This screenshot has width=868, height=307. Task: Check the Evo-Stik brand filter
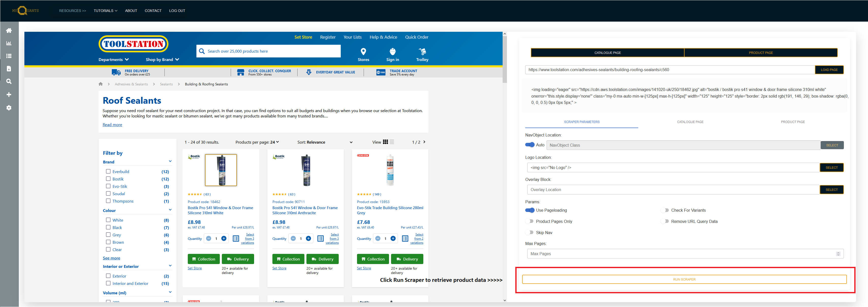(x=108, y=186)
